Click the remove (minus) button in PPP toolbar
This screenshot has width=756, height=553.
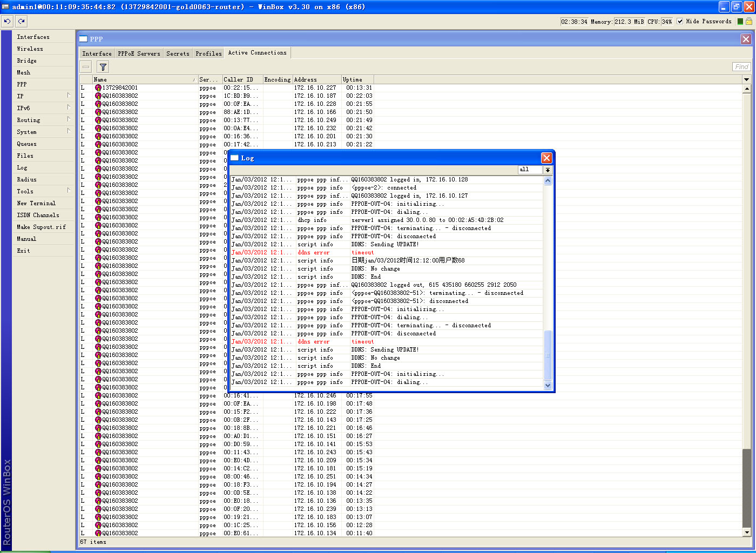(x=86, y=67)
